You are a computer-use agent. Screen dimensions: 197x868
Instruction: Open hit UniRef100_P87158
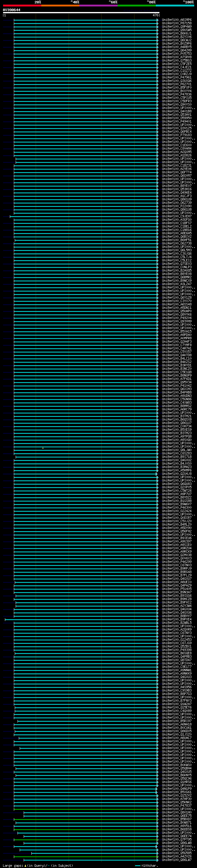(176, 23)
